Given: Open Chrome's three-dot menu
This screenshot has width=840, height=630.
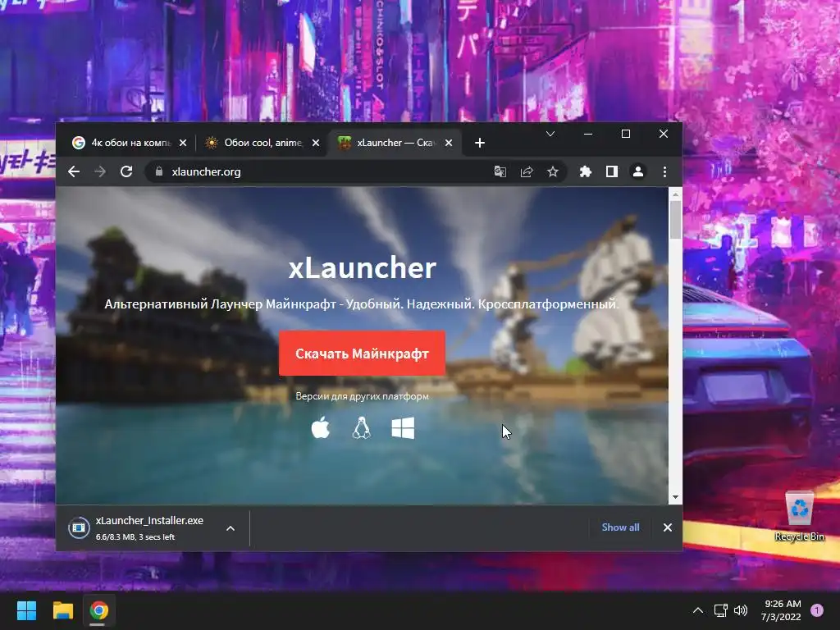Looking at the screenshot, I should (x=664, y=171).
